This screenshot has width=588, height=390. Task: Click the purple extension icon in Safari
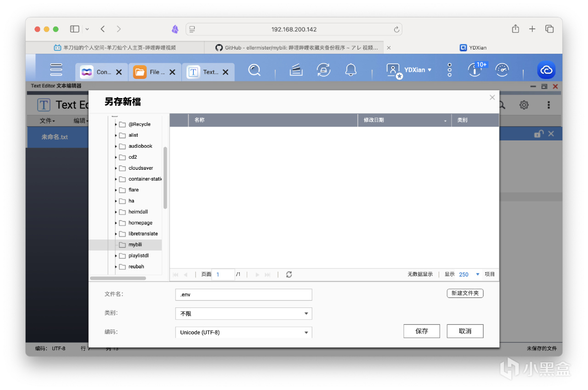tap(175, 29)
